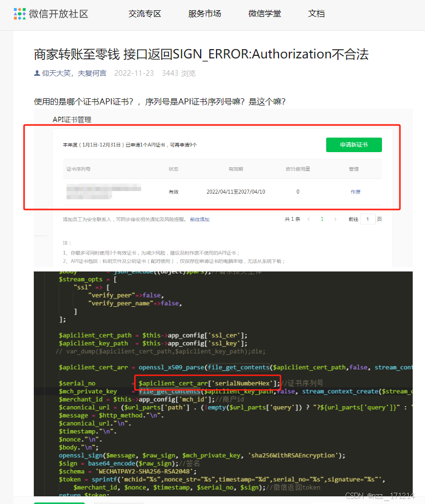This screenshot has width=425, height=504.
Task: Click the WeChat Open Community logo
Action: [x=51, y=14]
